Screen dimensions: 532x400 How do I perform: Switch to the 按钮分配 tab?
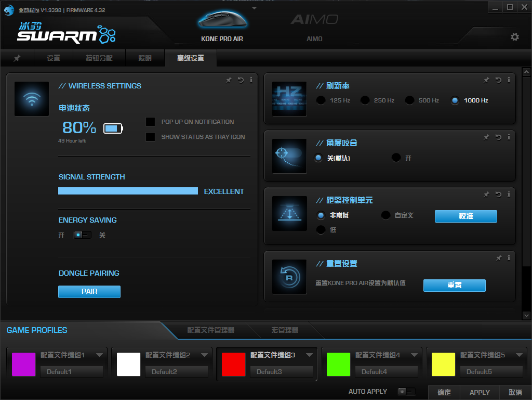[99, 58]
